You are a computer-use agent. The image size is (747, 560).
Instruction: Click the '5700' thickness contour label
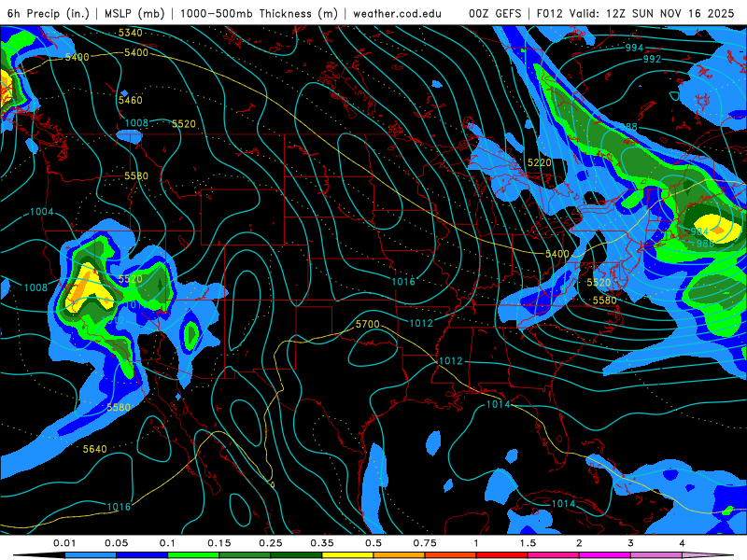coord(367,324)
